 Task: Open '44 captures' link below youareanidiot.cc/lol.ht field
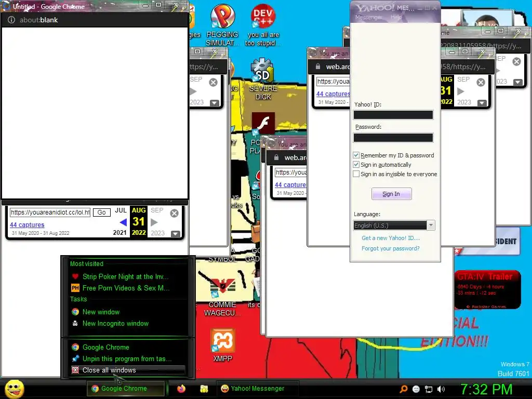(27, 224)
